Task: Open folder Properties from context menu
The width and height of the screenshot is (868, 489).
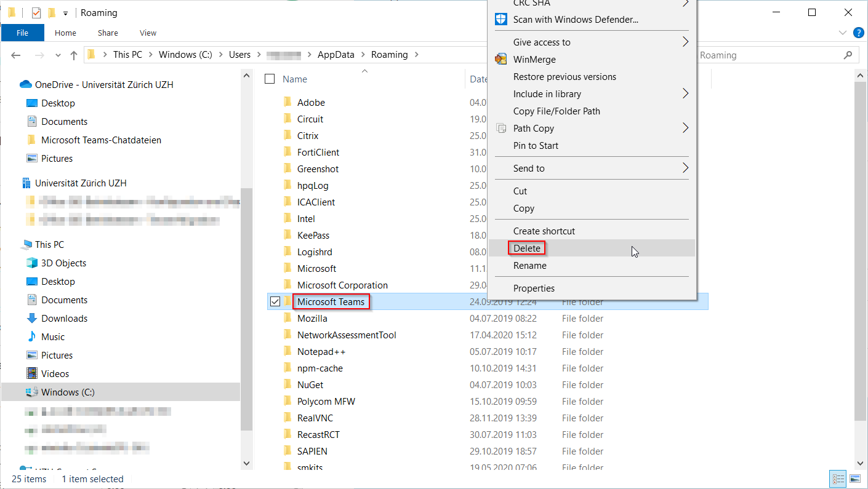Action: (533, 288)
